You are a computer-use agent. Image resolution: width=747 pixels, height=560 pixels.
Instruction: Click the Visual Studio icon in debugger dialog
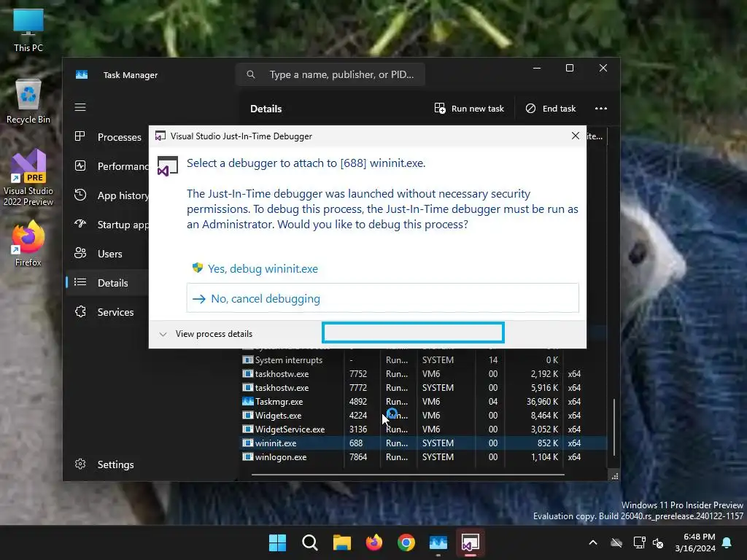[x=167, y=166]
